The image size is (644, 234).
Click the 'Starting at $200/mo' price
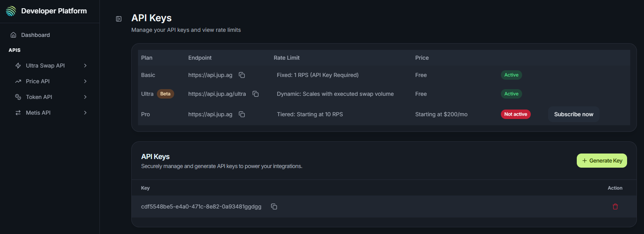click(x=442, y=114)
